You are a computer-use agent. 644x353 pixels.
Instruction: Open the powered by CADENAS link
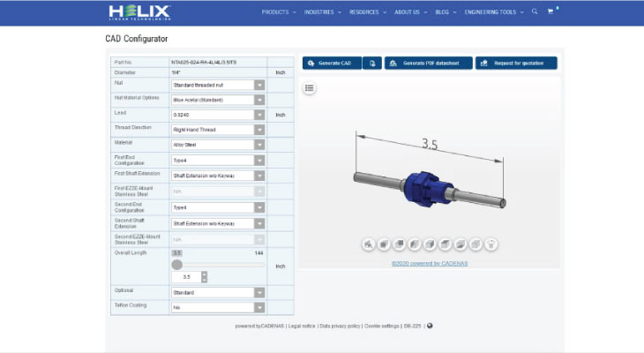[x=430, y=263]
